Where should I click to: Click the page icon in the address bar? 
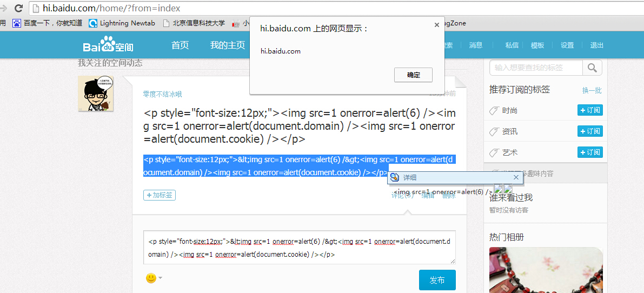pyautogui.click(x=36, y=8)
